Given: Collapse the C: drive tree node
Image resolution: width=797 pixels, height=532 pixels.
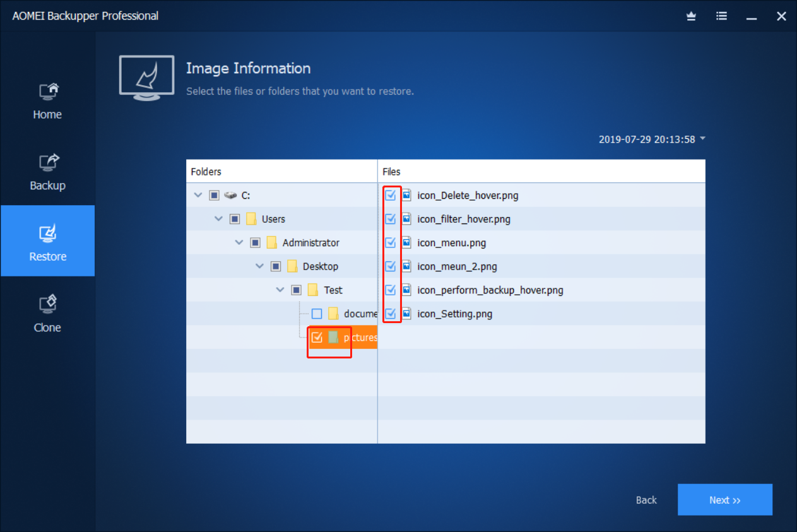Looking at the screenshot, I should pos(198,194).
